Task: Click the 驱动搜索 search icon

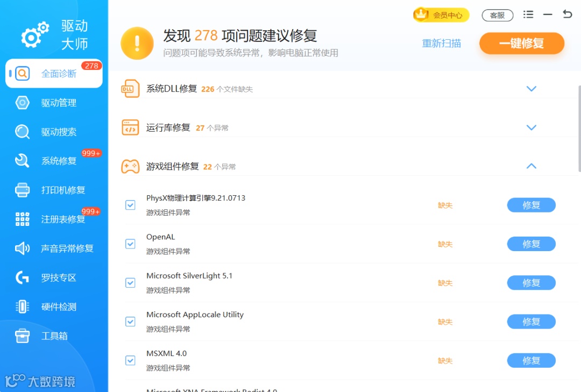Action: coord(22,132)
